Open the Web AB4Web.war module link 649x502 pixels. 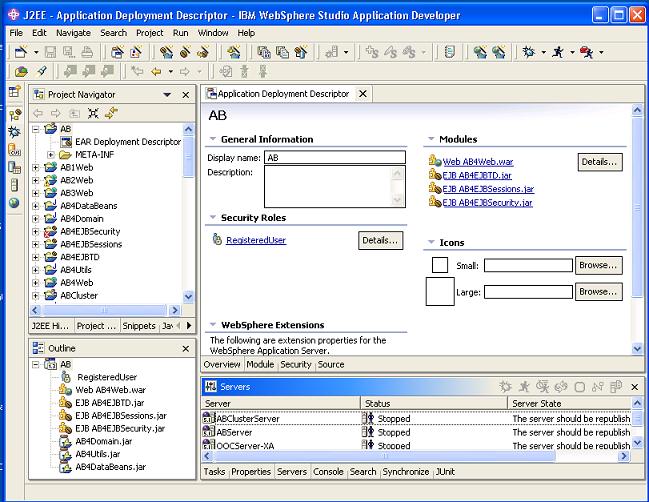point(478,162)
